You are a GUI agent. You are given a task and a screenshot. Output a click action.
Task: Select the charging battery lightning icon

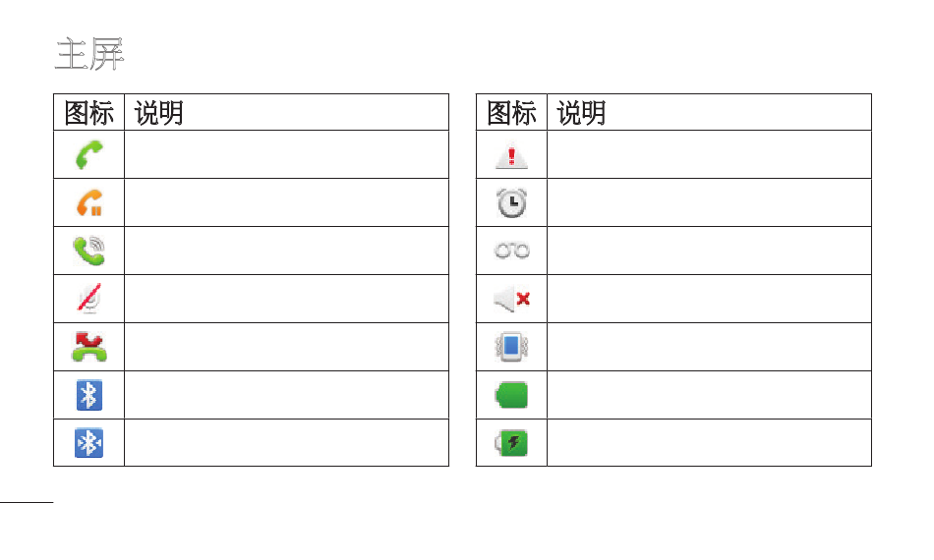pyautogui.click(x=511, y=443)
